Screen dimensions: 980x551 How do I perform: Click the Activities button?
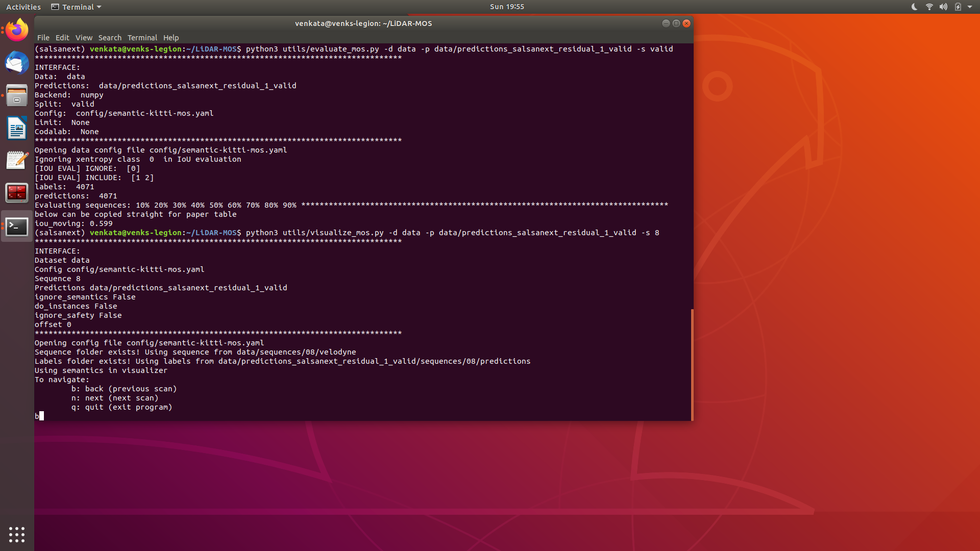(x=23, y=7)
